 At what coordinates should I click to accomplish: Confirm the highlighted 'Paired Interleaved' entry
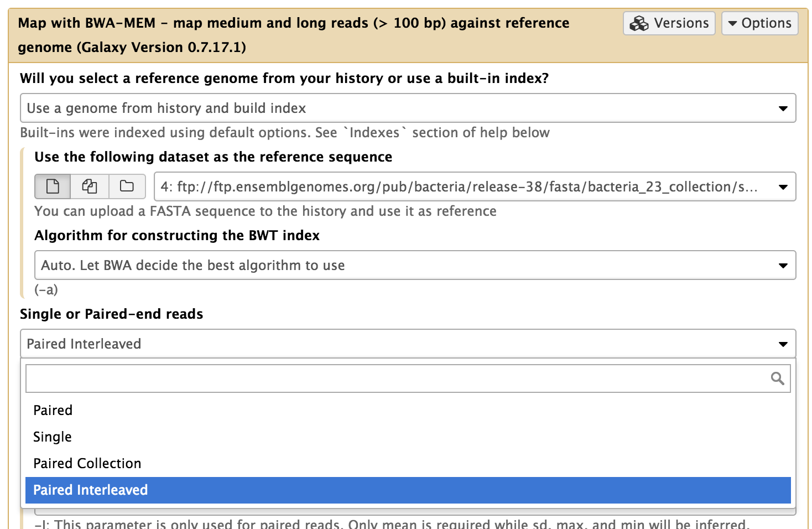[90, 490]
